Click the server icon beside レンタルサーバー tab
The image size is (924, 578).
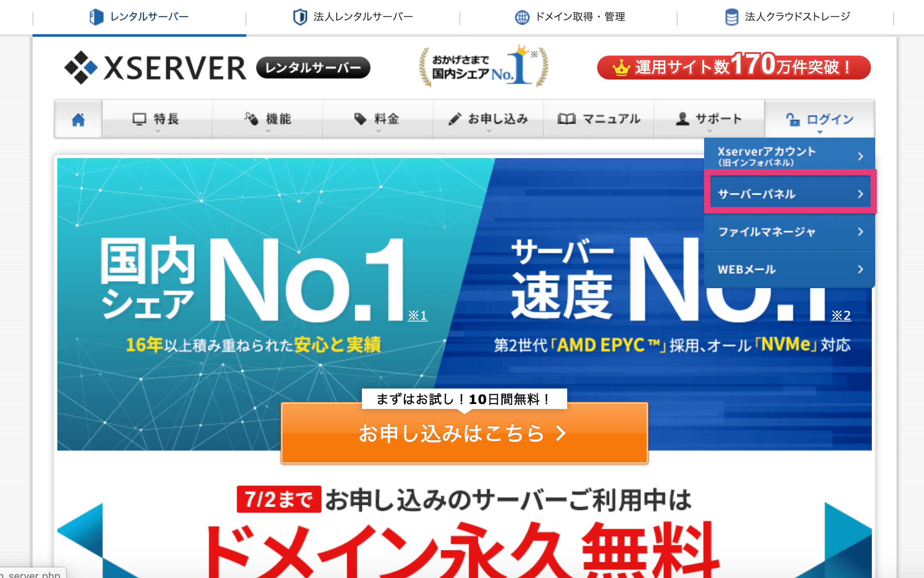[96, 17]
